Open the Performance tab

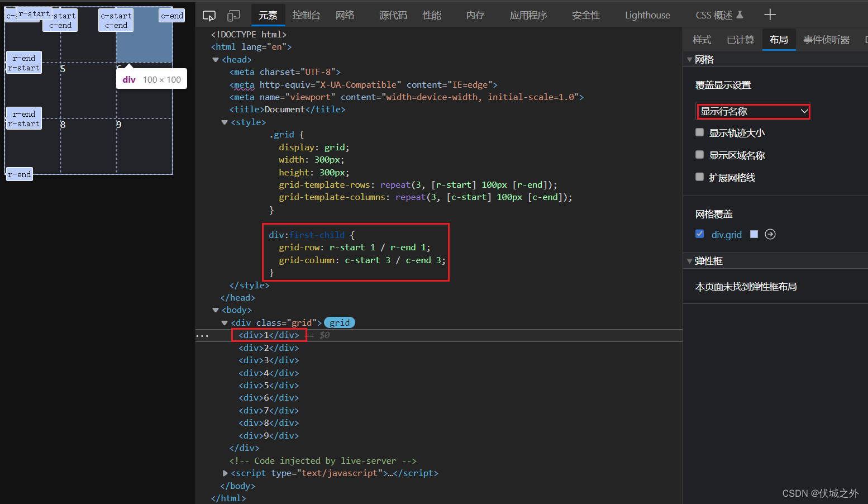point(432,15)
